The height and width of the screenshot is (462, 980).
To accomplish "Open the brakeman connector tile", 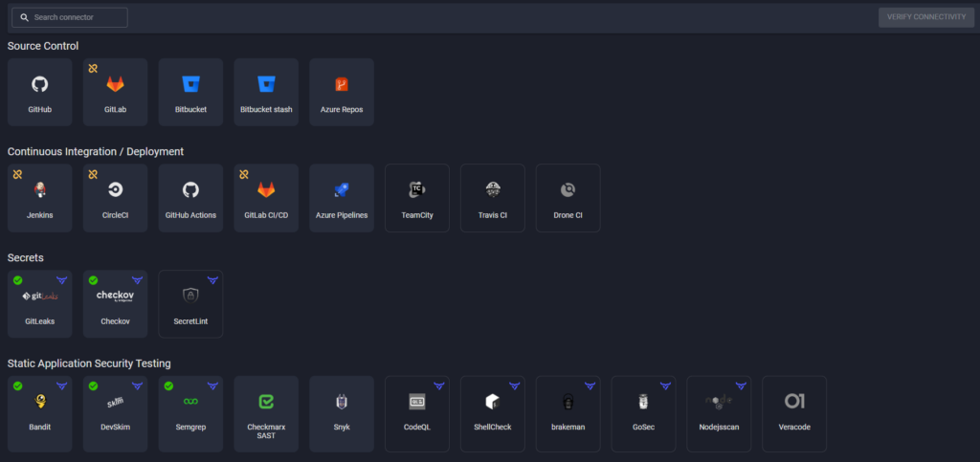I will point(568,414).
